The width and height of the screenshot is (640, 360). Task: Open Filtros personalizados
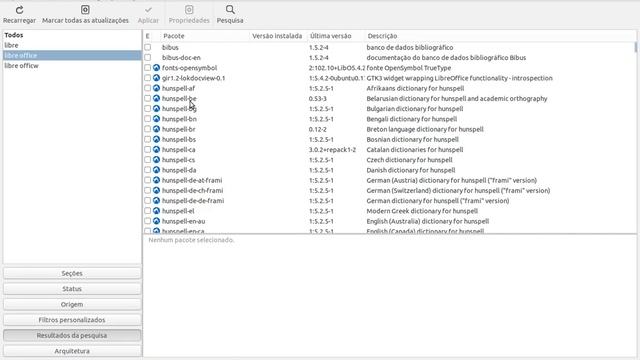[72, 320]
